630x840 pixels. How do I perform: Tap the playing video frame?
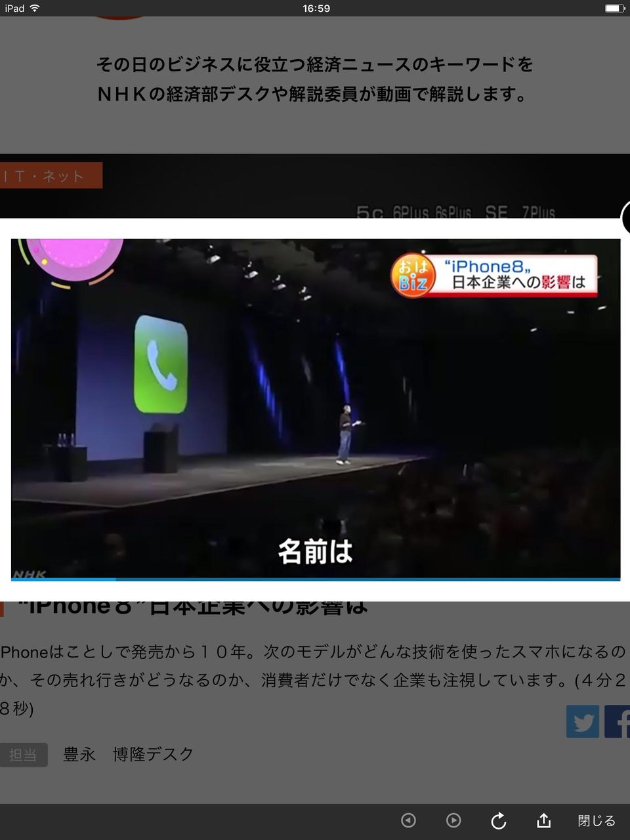(x=316, y=408)
